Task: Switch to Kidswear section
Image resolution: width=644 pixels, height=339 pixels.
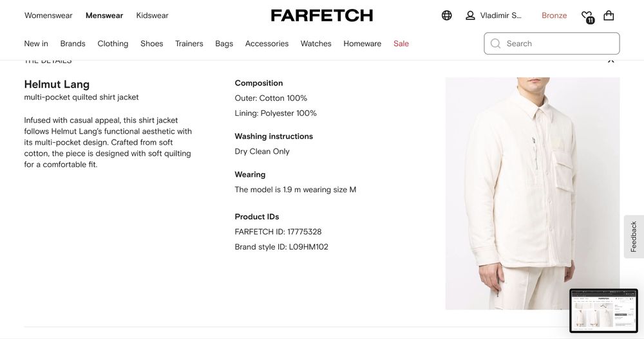Action: pyautogui.click(x=152, y=15)
